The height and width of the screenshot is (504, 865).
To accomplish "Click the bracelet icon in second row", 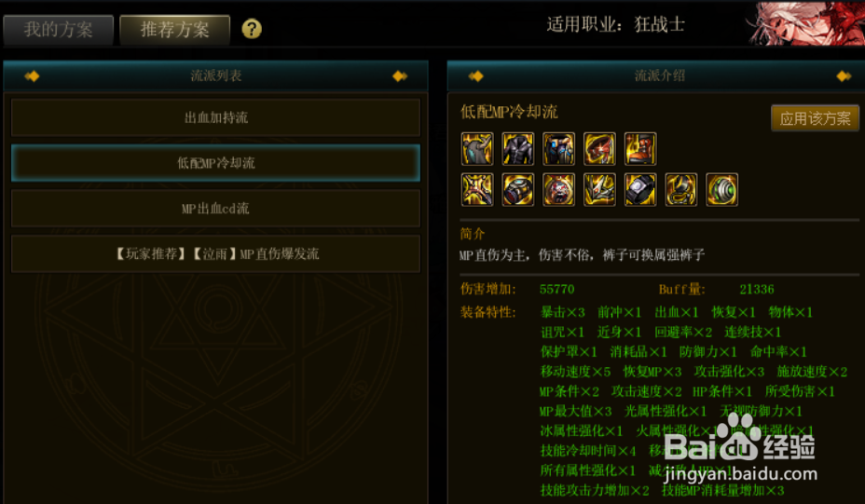I will coord(518,190).
